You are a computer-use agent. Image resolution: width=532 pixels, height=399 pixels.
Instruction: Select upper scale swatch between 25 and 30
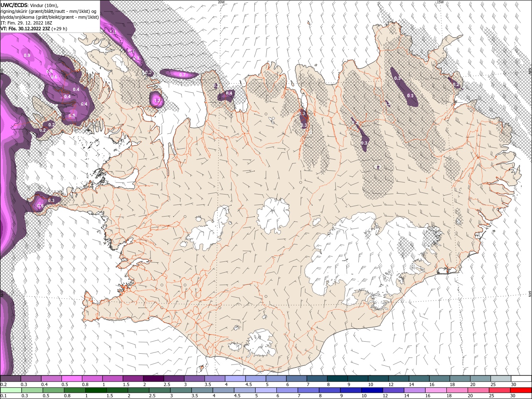coord(501,378)
